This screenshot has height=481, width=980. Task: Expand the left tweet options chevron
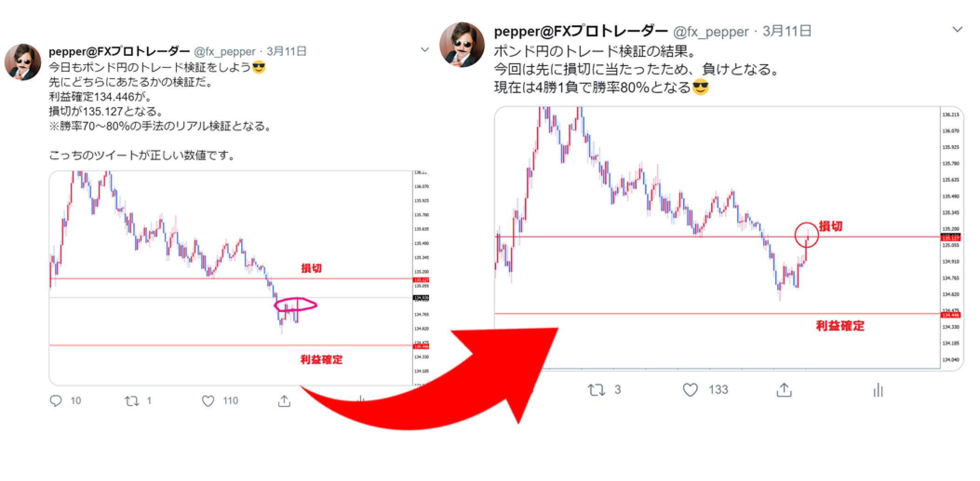[x=424, y=50]
